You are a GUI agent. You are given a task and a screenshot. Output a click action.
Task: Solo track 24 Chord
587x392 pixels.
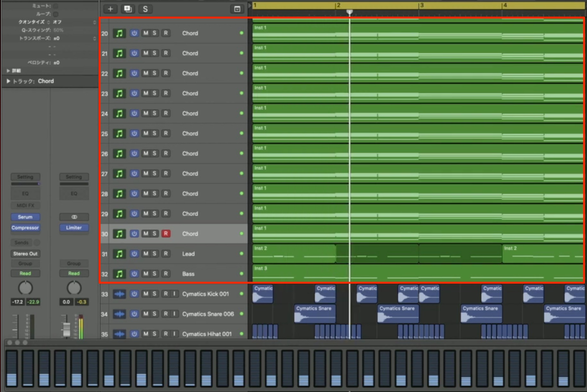(154, 113)
